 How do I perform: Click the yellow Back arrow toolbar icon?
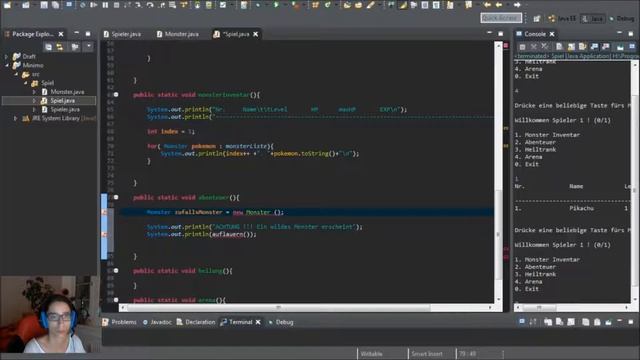pos(487,5)
